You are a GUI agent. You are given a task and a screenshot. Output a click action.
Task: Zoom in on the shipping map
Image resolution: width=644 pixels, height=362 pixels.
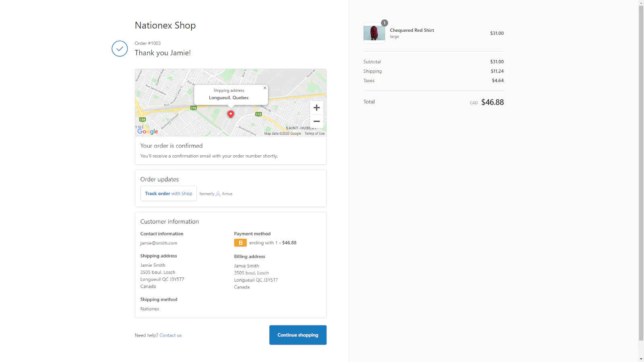tap(316, 107)
